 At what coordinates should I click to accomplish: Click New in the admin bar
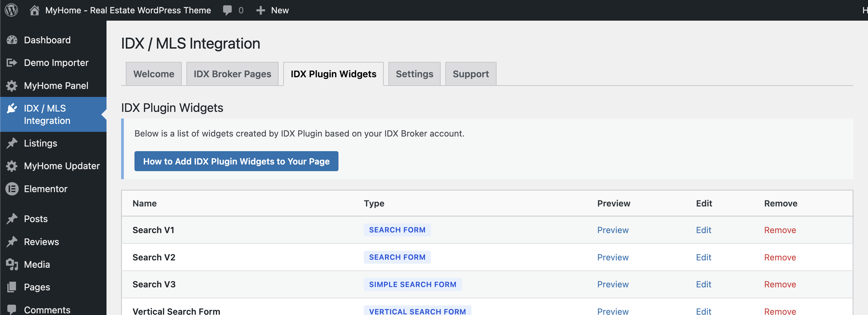click(x=280, y=10)
